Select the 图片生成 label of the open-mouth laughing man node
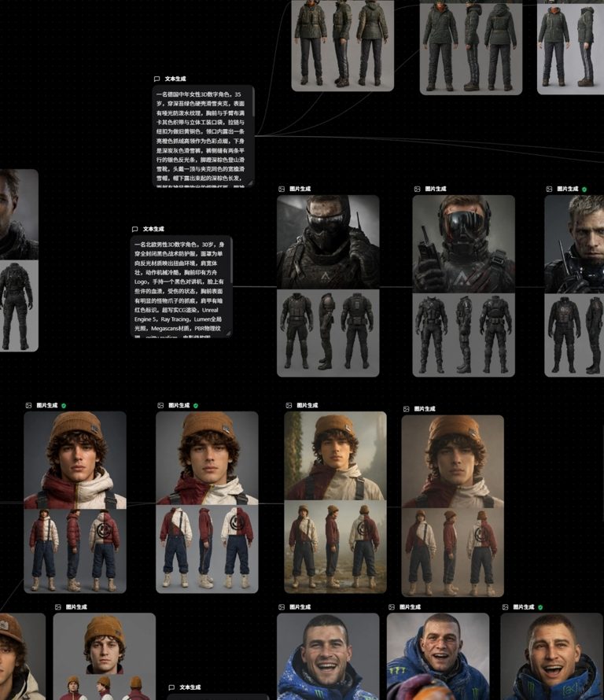604x700 pixels. 524,607
